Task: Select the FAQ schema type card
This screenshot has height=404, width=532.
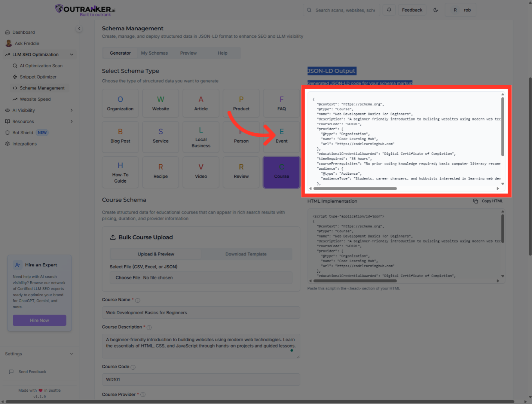Action: [x=281, y=104]
